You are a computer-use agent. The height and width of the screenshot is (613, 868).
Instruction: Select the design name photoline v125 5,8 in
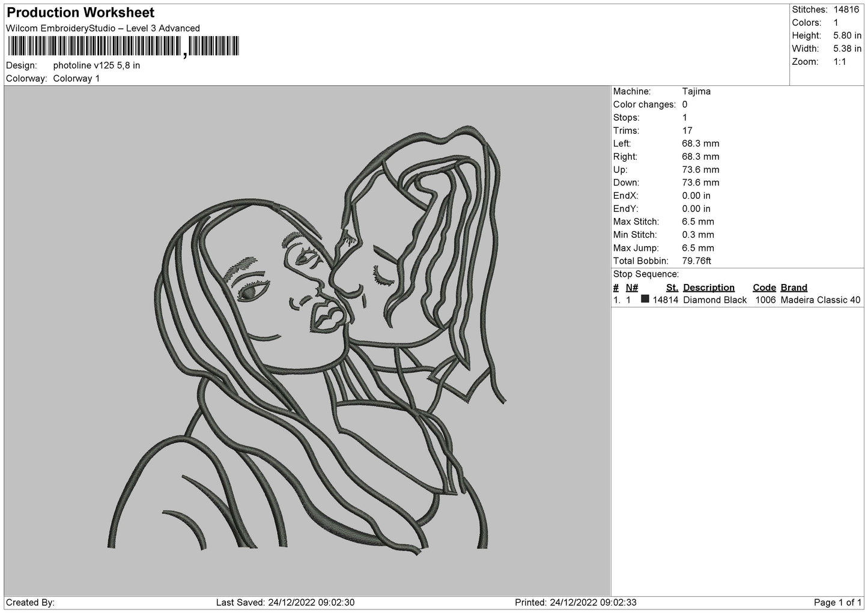tap(97, 65)
